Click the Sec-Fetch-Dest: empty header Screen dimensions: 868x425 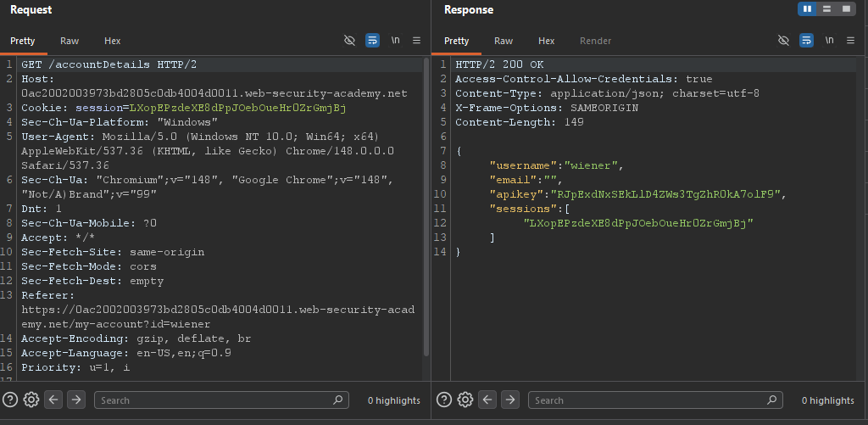click(92, 281)
